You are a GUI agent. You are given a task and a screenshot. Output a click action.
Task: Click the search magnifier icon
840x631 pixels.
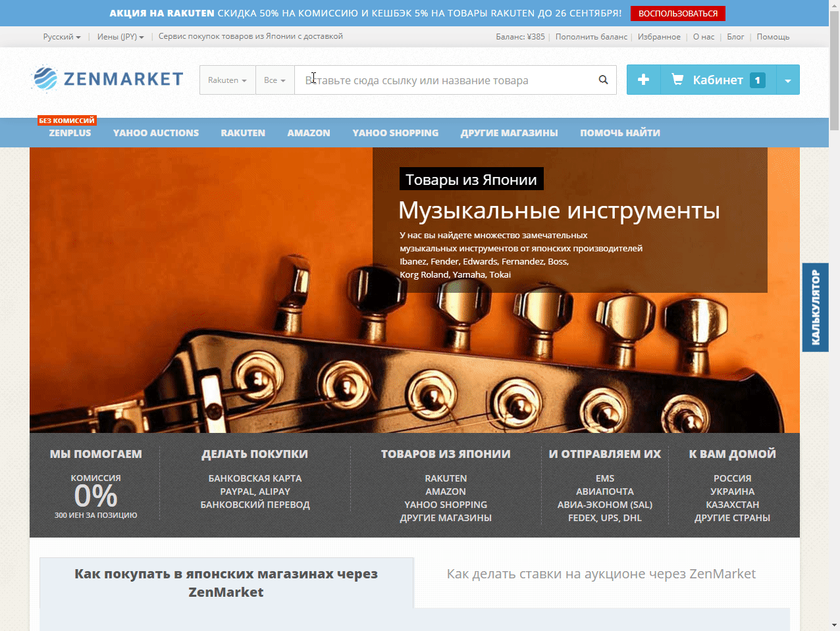point(603,80)
